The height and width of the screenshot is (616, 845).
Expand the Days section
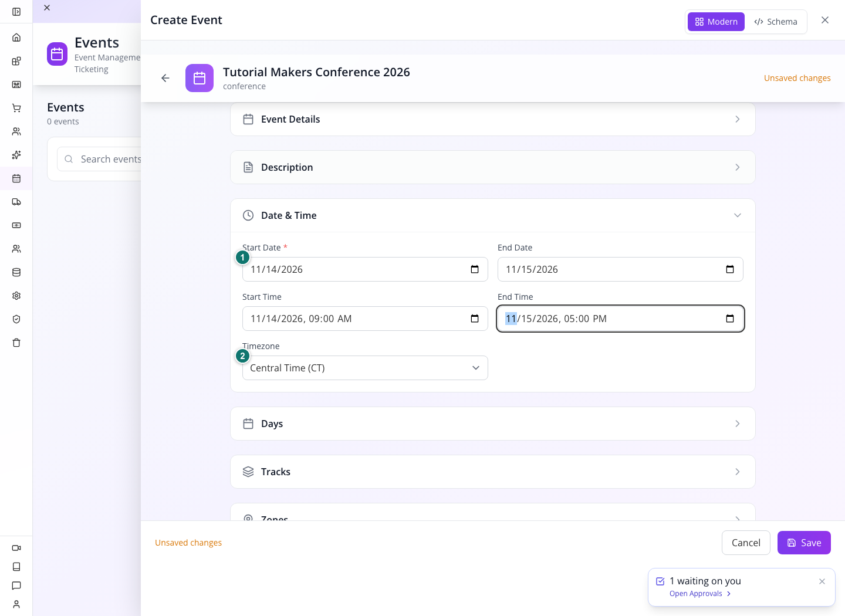[493, 424]
